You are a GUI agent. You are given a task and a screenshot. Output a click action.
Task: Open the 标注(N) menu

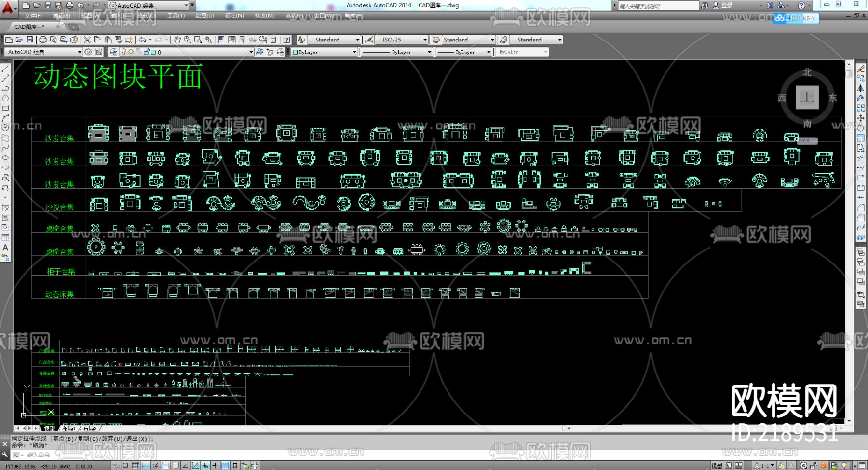coord(234,16)
